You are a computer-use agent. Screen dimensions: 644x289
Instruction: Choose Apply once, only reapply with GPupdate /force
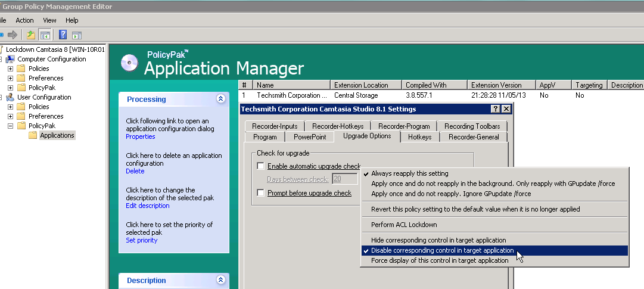[494, 184]
